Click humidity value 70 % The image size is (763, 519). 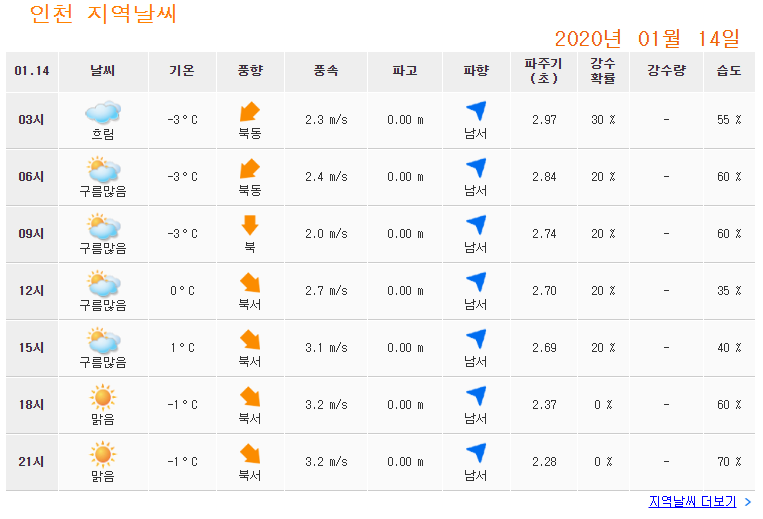pos(729,462)
